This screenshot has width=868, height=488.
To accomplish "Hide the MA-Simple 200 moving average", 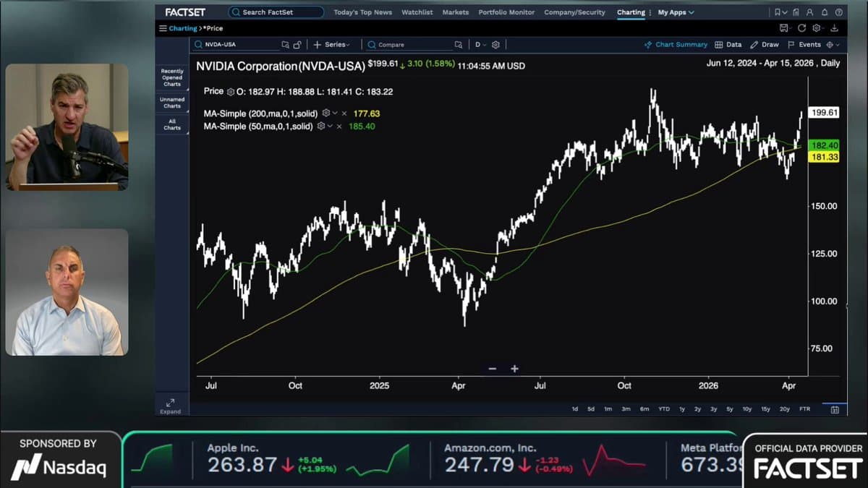I will pos(336,114).
